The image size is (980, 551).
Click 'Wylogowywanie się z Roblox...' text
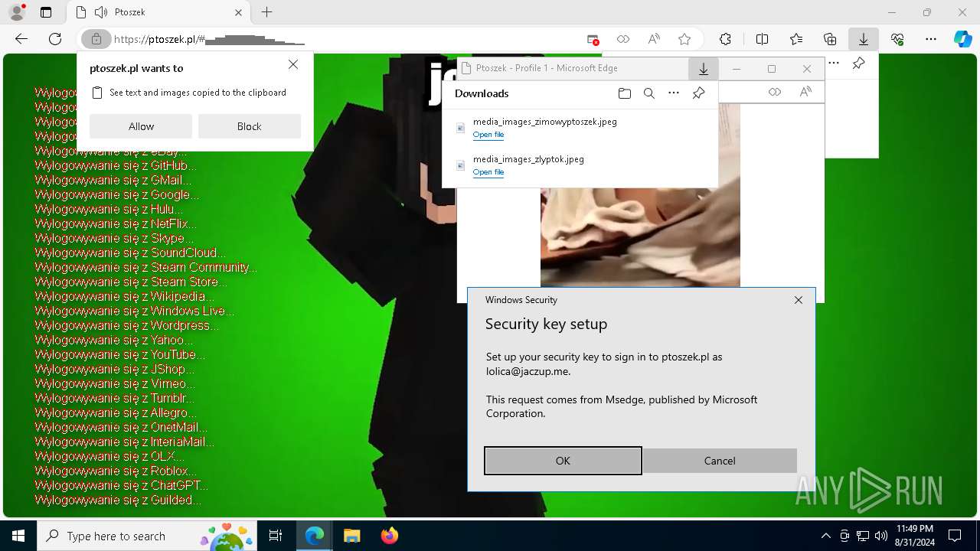click(116, 471)
